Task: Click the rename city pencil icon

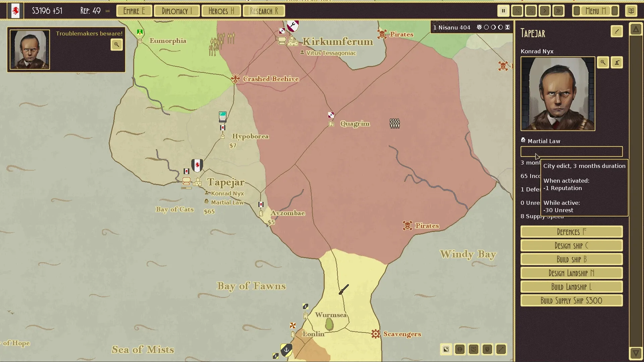Action: (616, 32)
